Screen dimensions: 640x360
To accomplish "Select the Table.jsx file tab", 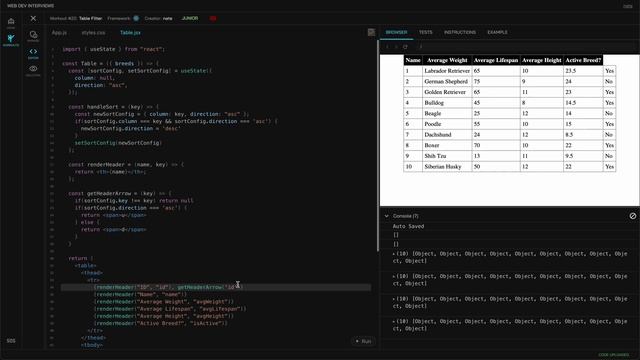I will click(x=130, y=32).
